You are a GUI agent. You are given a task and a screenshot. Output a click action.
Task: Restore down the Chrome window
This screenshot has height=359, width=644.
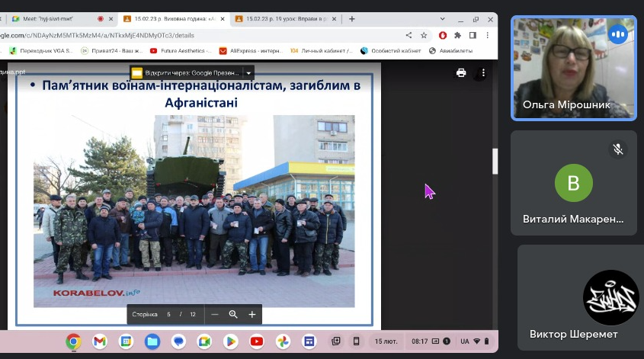coord(476,19)
